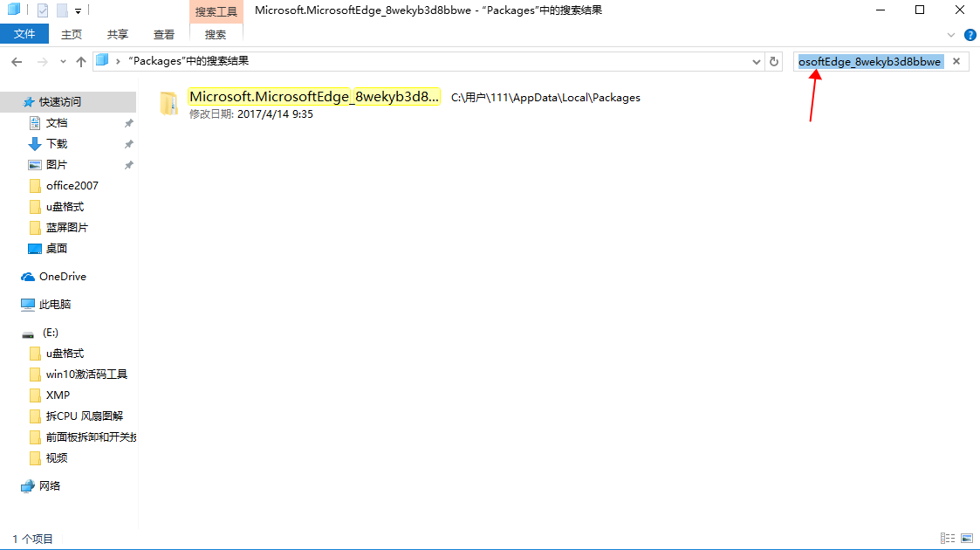980x550 pixels.
Task: Click the result path C:\用户\111\AppData\Local\Packages
Action: [545, 98]
